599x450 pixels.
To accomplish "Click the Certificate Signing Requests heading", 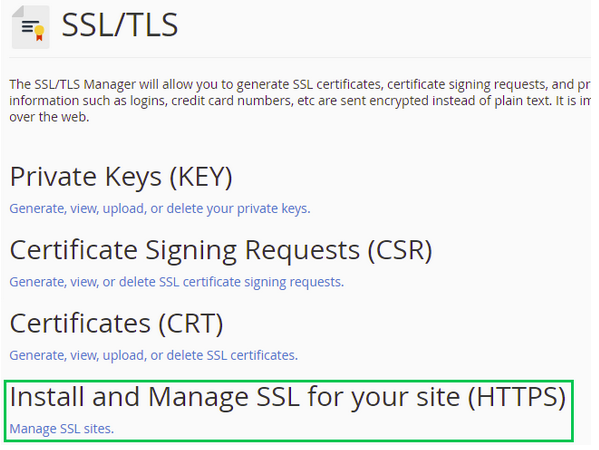I will pos(221,251).
